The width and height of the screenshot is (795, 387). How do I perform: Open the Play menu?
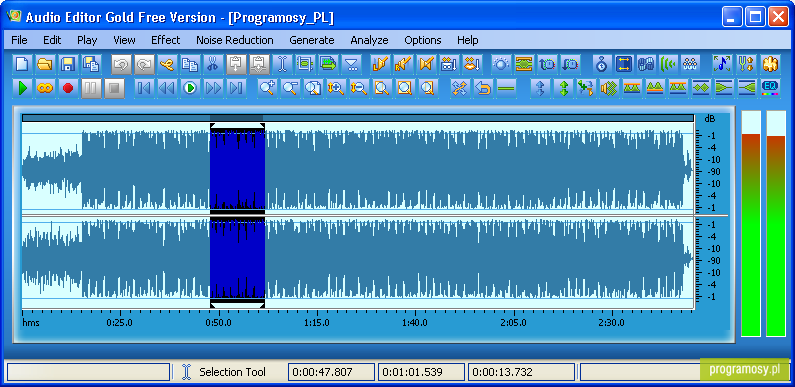point(87,40)
